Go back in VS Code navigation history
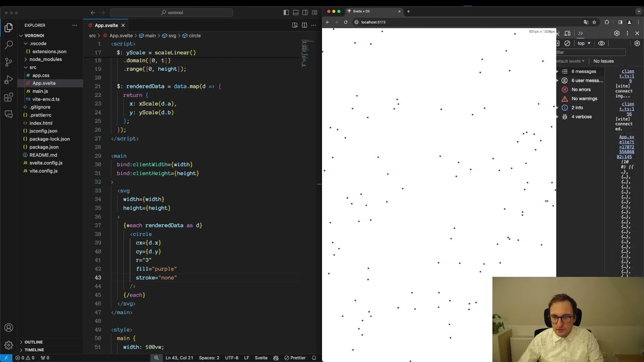Viewport: 644px width, 362px height. click(93, 12)
